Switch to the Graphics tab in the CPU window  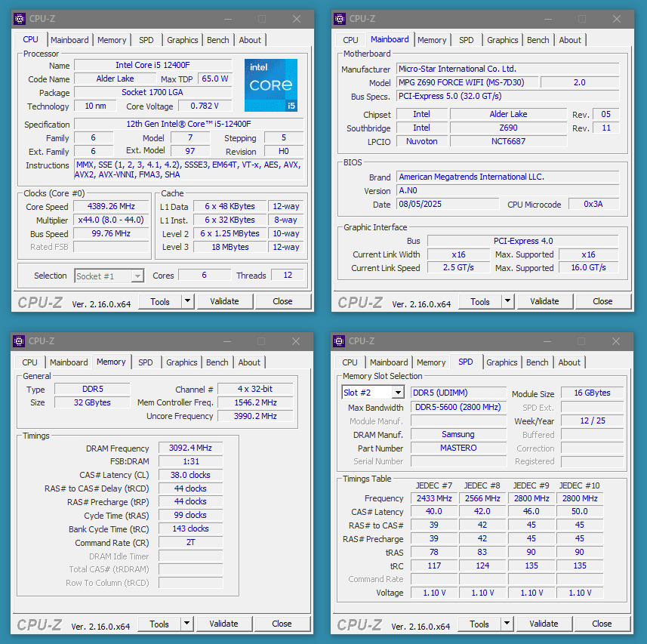coord(183,40)
